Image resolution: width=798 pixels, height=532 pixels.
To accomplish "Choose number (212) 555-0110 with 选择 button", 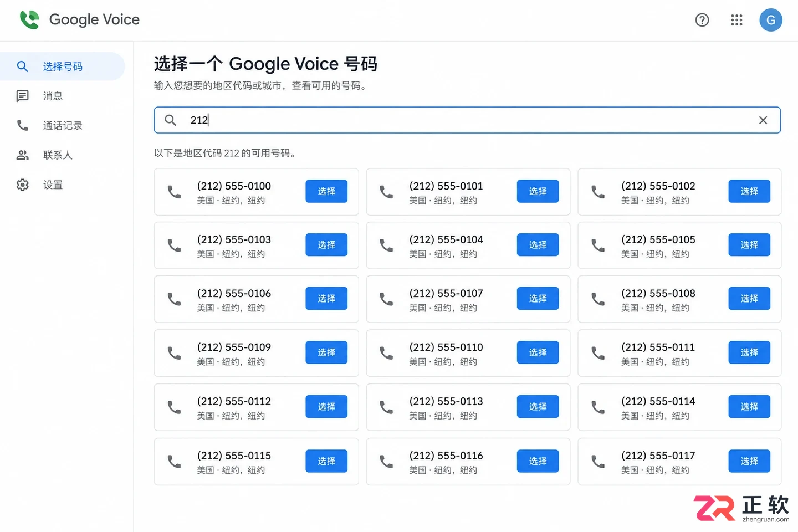I will (x=538, y=352).
